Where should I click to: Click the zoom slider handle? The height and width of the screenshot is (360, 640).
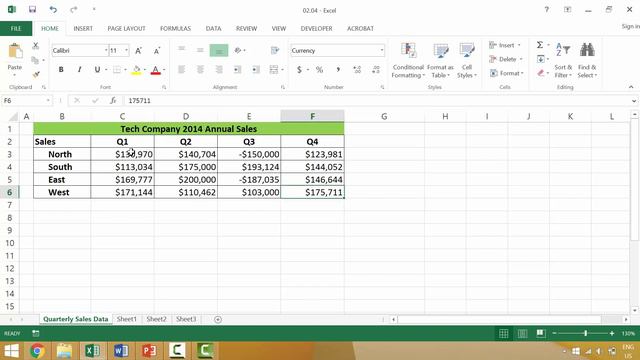[x=585, y=333]
